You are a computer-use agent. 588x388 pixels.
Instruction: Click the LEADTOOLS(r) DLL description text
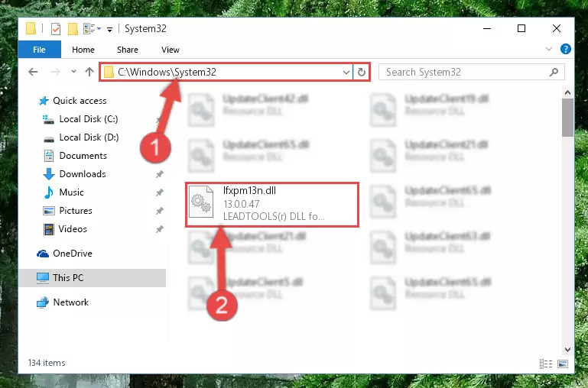[274, 216]
